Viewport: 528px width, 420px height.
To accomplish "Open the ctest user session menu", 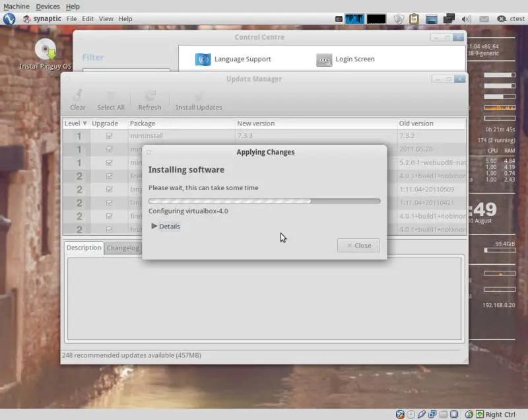I will pyautogui.click(x=511, y=19).
